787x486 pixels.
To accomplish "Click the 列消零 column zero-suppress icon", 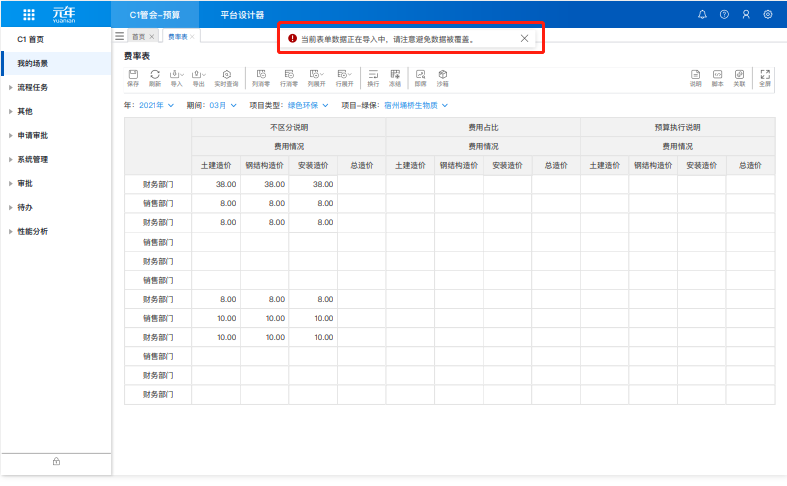I will click(261, 78).
